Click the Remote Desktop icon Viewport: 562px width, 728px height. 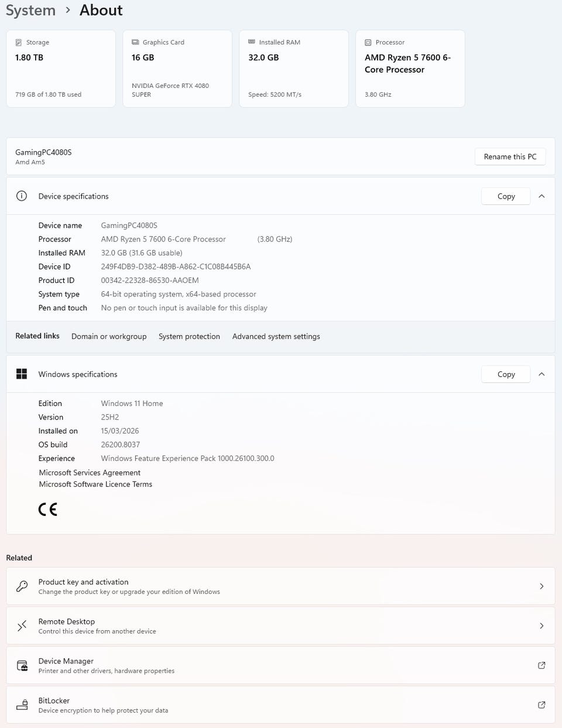(22, 626)
